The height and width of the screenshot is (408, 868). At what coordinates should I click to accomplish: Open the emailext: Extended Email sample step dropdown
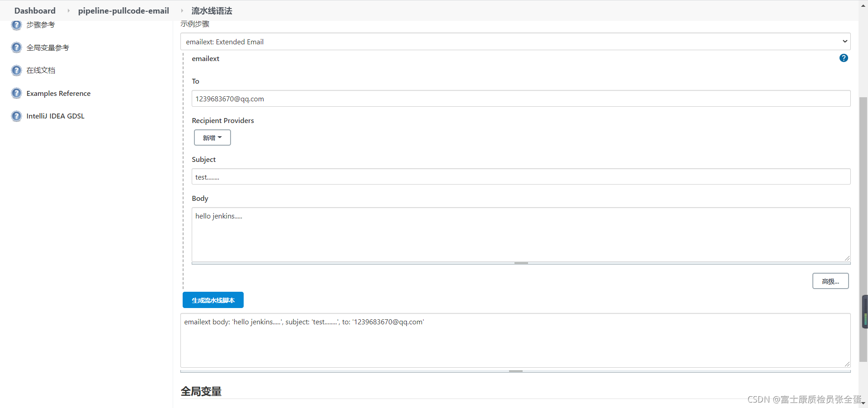click(515, 42)
